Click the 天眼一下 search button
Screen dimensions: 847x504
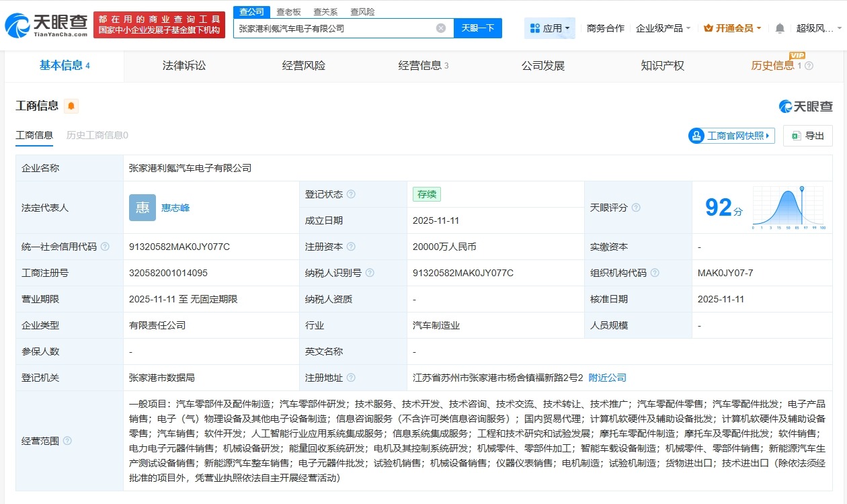click(478, 28)
